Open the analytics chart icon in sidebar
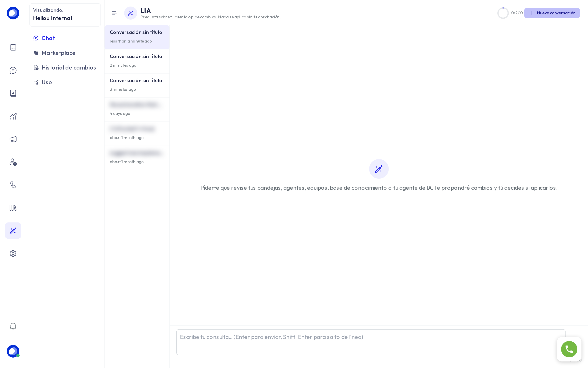The height and width of the screenshot is (368, 588). [x=13, y=116]
